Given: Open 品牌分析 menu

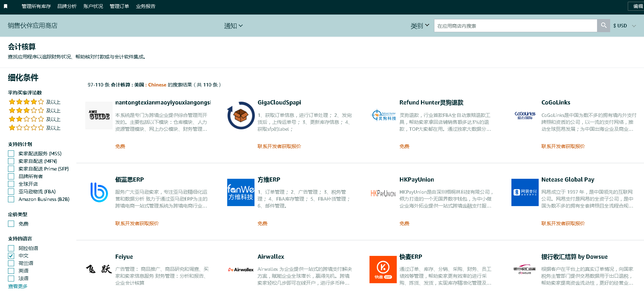Looking at the screenshot, I should pyautogui.click(x=67, y=6).
